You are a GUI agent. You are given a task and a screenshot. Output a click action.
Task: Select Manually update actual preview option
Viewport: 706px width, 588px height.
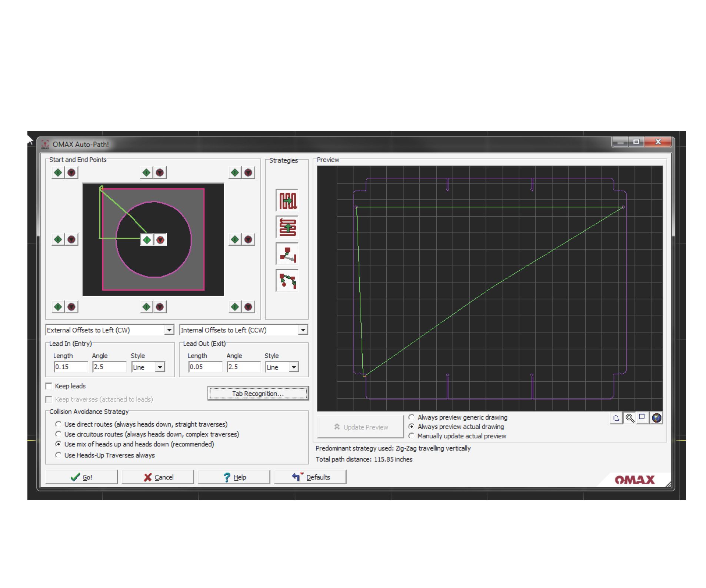pyautogui.click(x=412, y=436)
